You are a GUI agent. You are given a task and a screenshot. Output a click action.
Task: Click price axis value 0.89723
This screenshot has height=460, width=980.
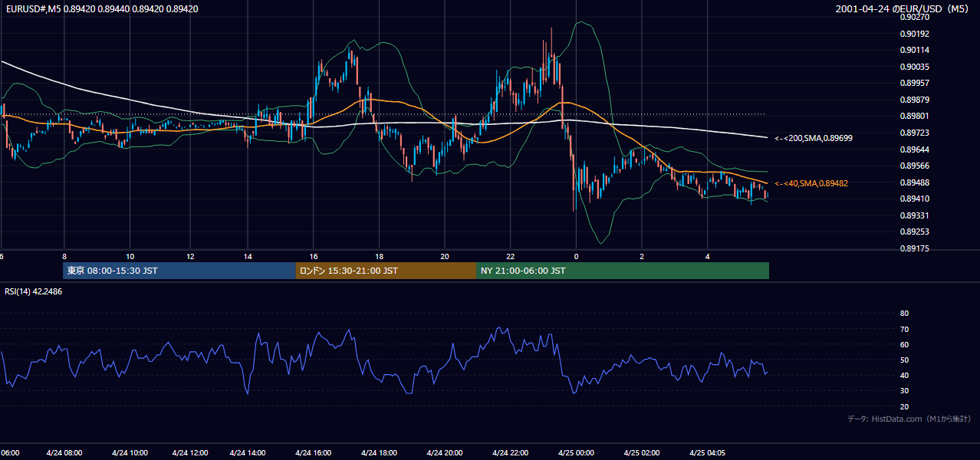pos(914,133)
